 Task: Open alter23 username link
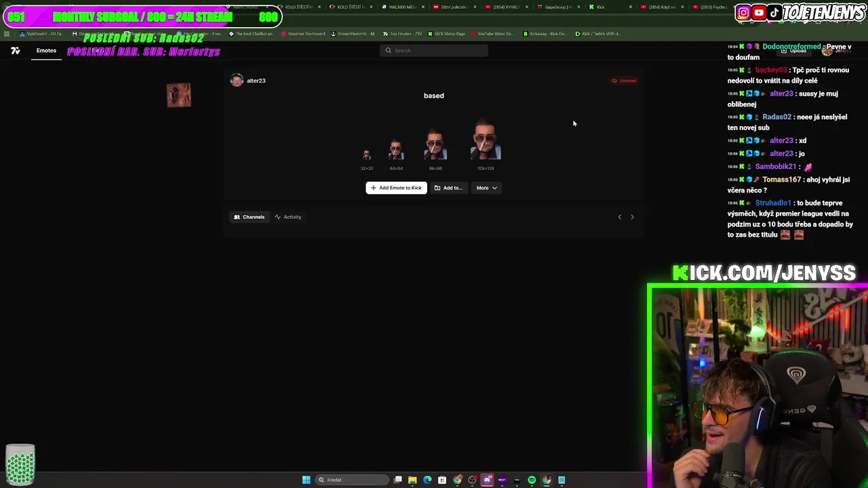click(x=256, y=81)
